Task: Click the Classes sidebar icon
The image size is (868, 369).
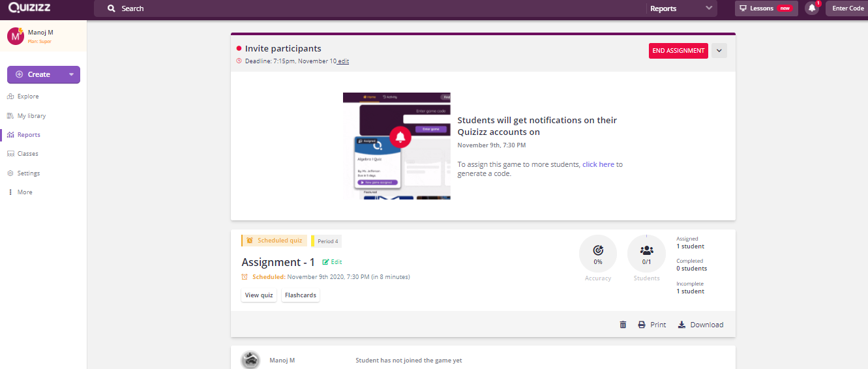Action: click(10, 154)
